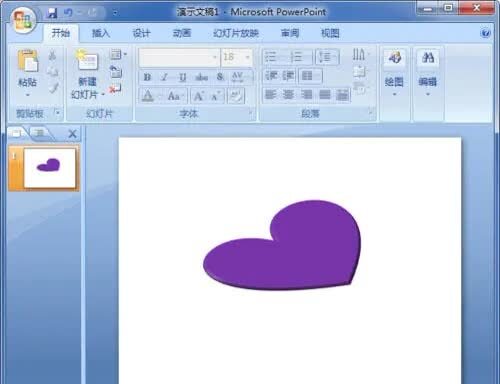The height and width of the screenshot is (384, 500).
Task: Expand the 剪贴板 clipboard dialog launcher
Action: tap(57, 113)
